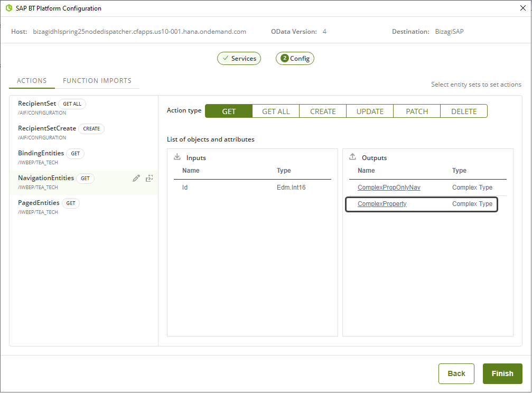Set action type to CREATE
532x393 pixels.
pos(323,111)
